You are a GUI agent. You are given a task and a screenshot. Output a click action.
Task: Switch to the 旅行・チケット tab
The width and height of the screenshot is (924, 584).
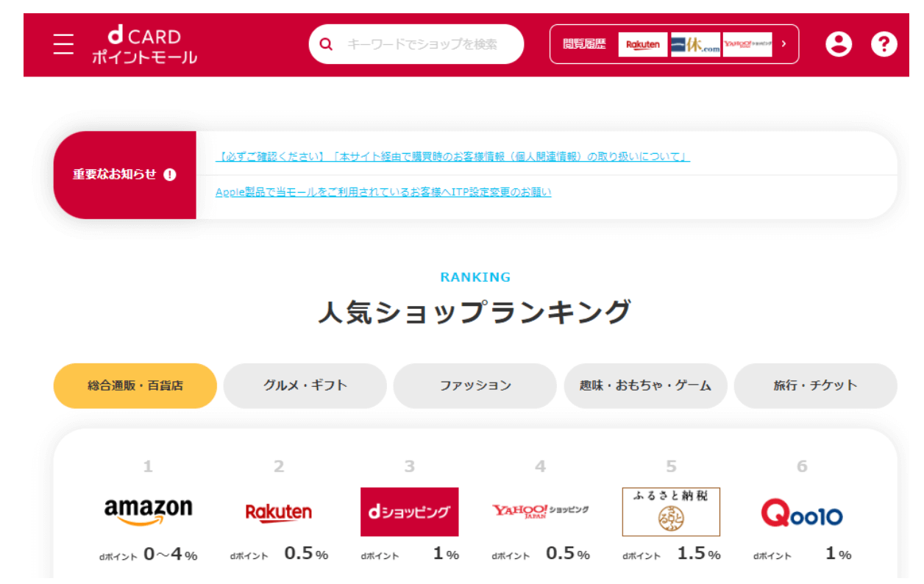[x=815, y=385]
